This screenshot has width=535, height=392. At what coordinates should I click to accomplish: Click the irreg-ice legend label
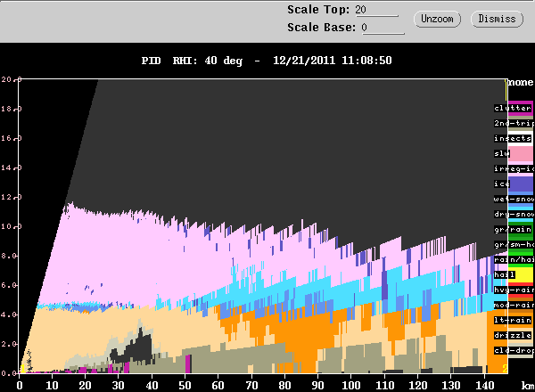tap(514, 168)
